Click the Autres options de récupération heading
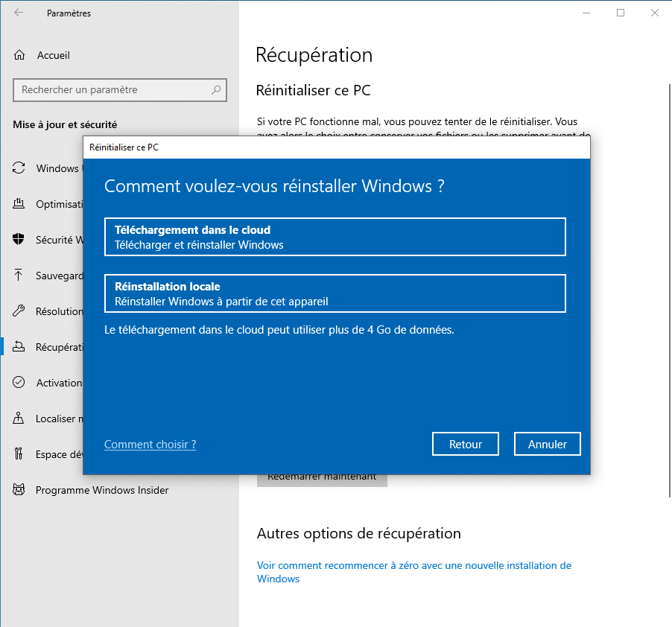This screenshot has width=672, height=627. (x=358, y=534)
